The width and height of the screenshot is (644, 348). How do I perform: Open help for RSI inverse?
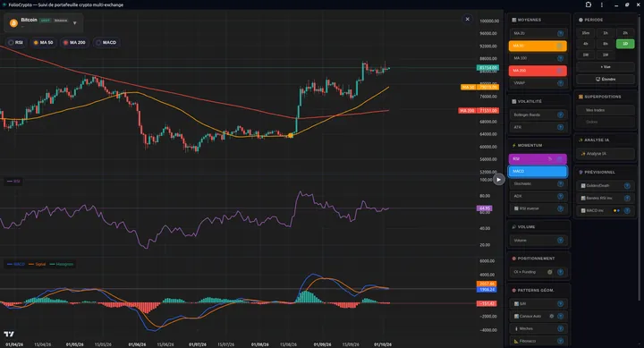[x=560, y=208]
